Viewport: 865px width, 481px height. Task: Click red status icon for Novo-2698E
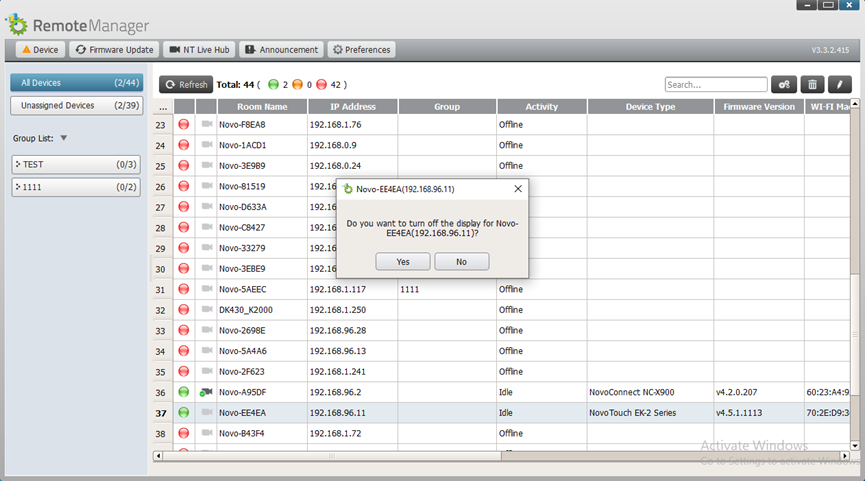click(x=184, y=330)
